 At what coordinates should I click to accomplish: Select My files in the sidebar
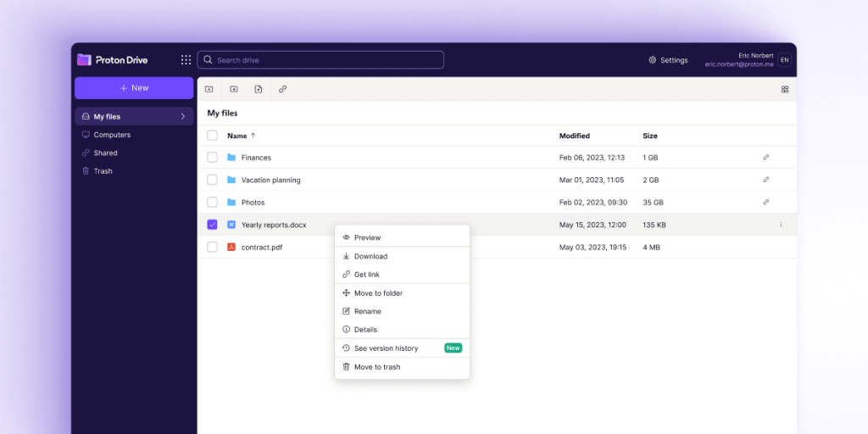pyautogui.click(x=134, y=116)
